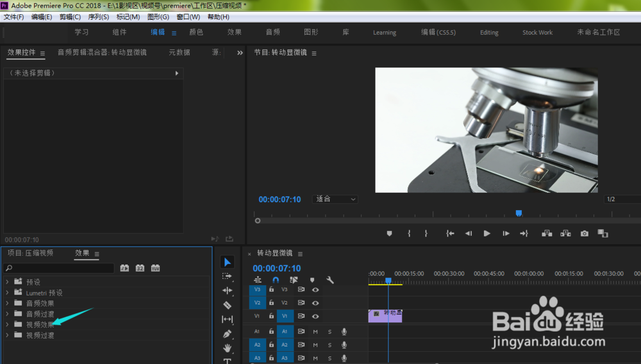Screen dimensions: 641x364
Task: Click the timeline playhead on ruler
Action: pyautogui.click(x=388, y=281)
